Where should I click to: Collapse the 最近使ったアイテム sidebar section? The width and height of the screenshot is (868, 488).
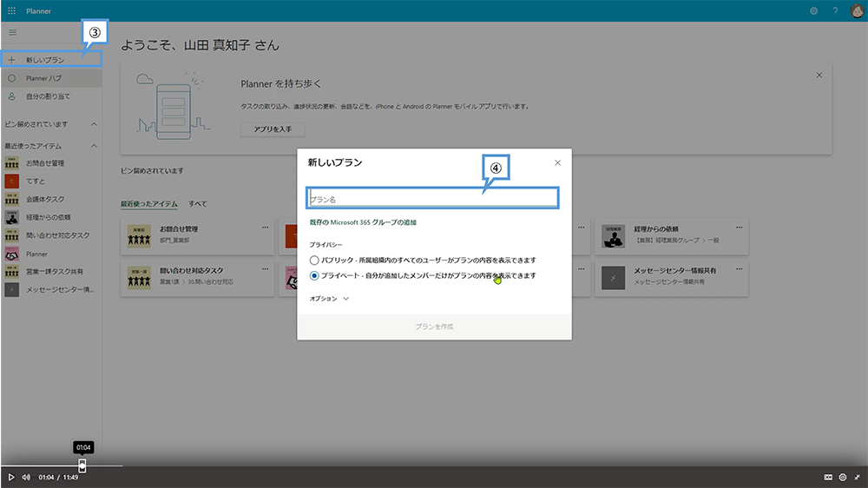click(94, 146)
